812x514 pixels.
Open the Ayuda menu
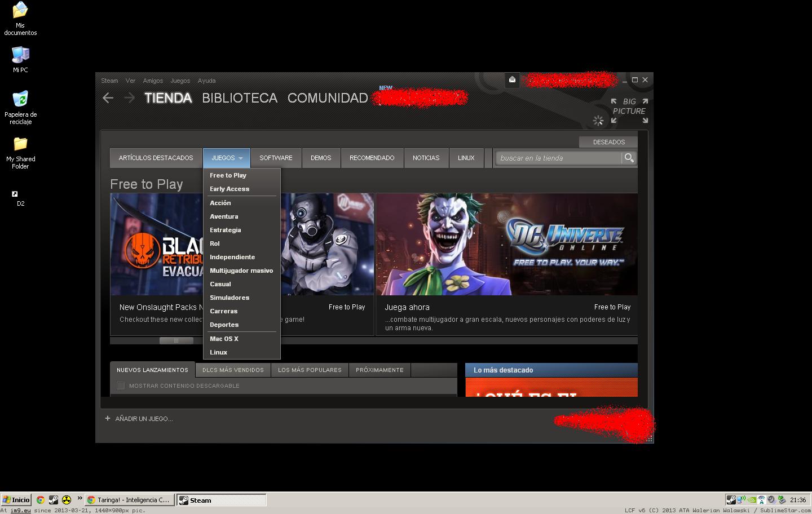pyautogui.click(x=206, y=81)
